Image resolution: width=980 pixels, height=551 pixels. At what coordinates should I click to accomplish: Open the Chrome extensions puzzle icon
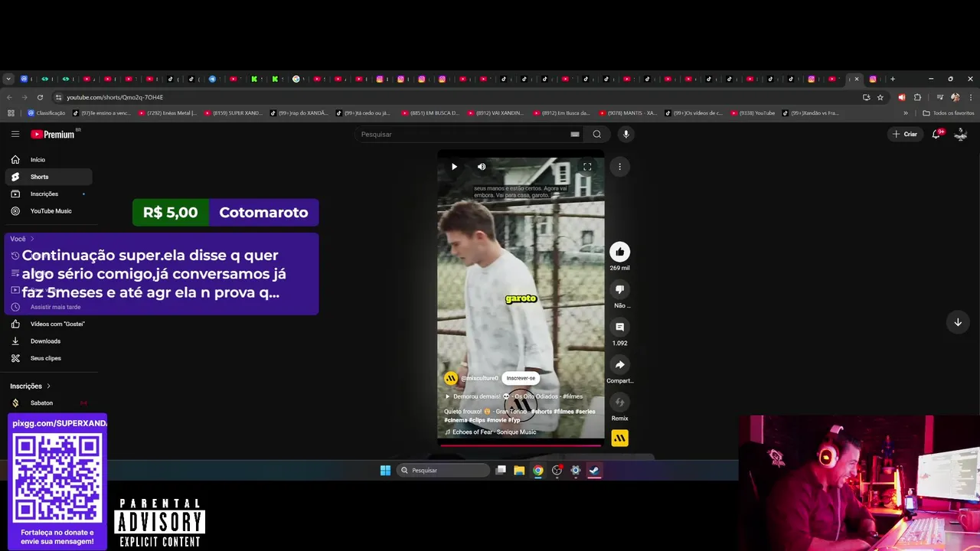(x=917, y=97)
